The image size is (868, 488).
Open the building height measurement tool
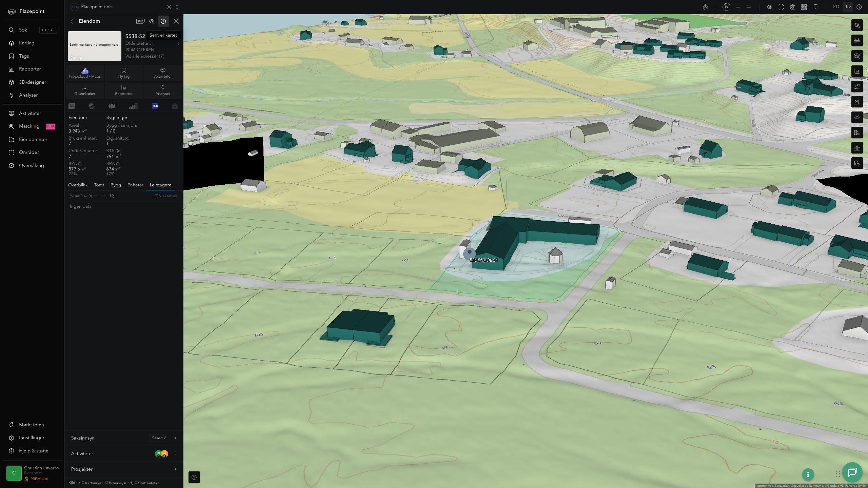[x=857, y=133]
